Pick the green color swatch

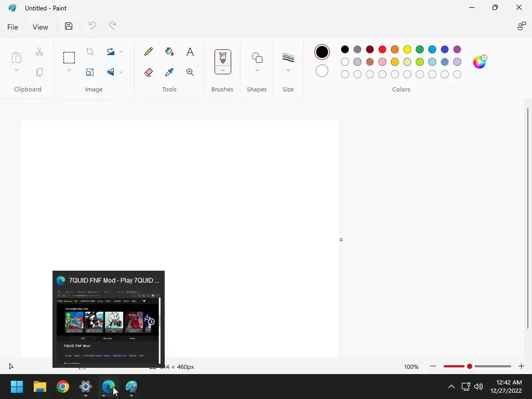(x=420, y=49)
